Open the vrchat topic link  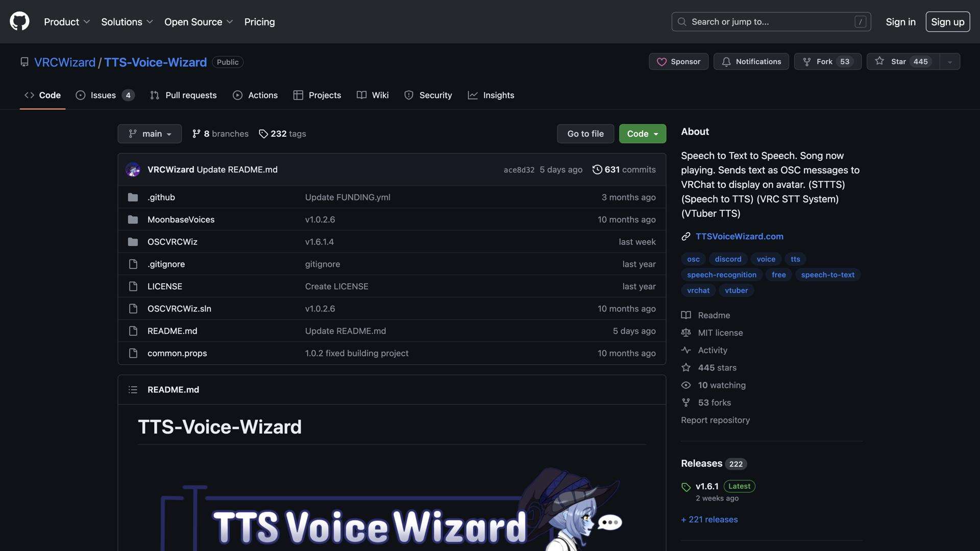tap(698, 290)
